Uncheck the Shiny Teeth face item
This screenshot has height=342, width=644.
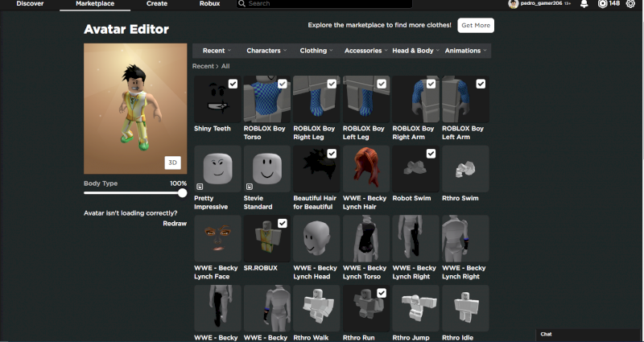click(x=233, y=84)
